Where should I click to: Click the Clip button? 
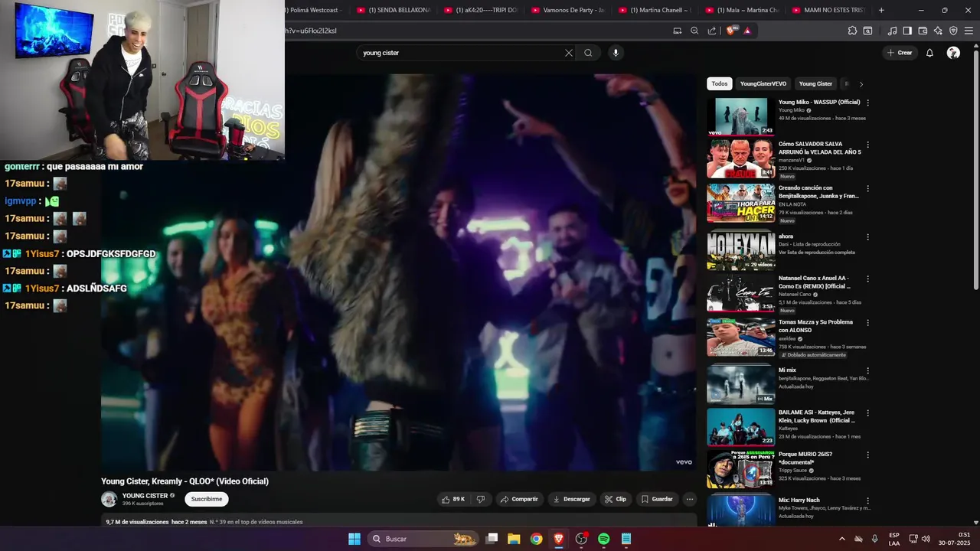[x=616, y=499]
